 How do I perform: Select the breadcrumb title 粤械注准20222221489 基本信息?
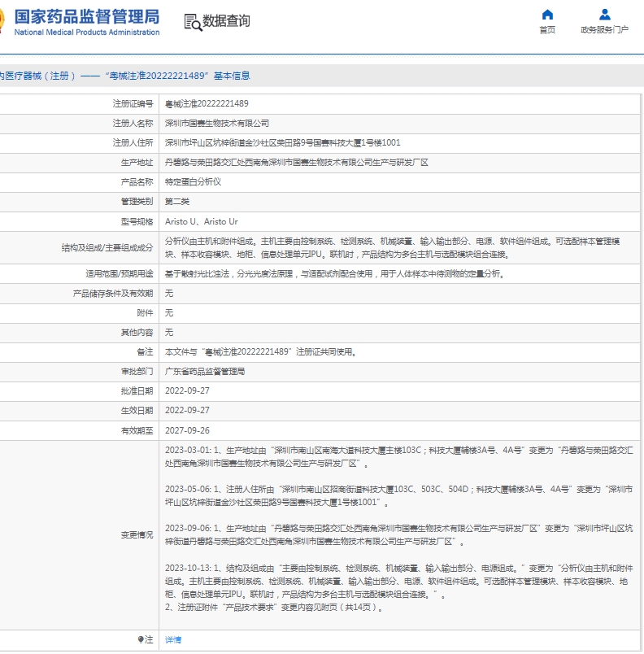(x=177, y=76)
